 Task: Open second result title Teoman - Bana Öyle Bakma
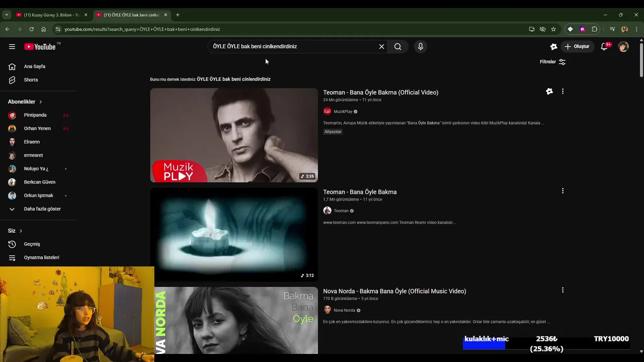tap(360, 192)
